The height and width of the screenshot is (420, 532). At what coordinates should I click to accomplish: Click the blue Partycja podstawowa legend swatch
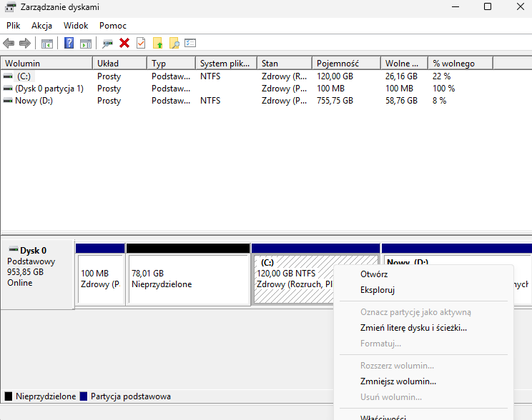[84, 396]
